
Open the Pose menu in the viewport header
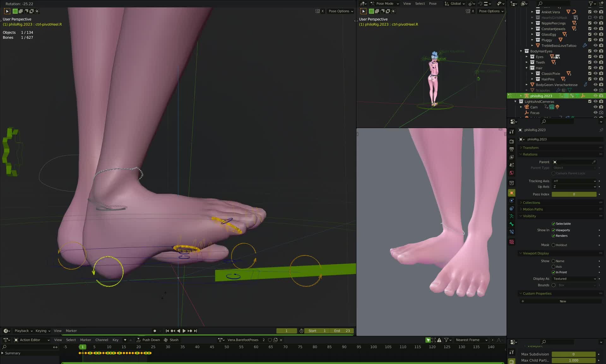(x=433, y=3)
